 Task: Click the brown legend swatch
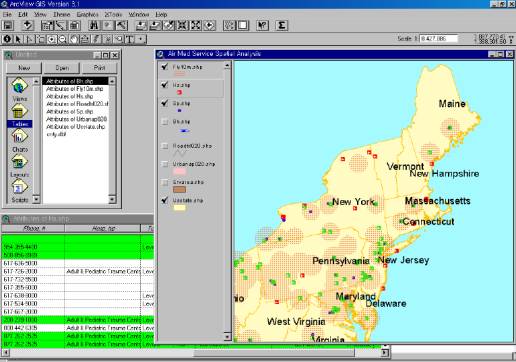179,190
